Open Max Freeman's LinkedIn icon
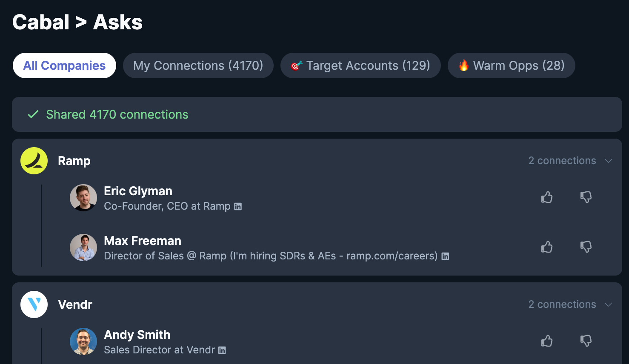The height and width of the screenshot is (364, 629). click(x=445, y=256)
